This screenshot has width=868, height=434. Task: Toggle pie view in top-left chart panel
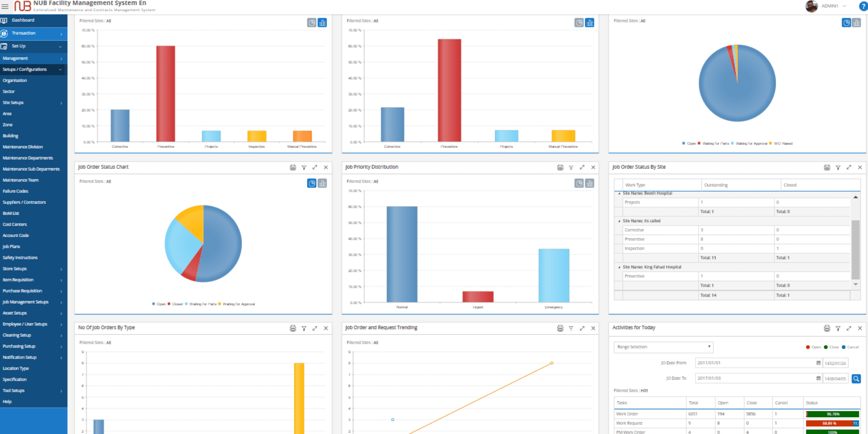click(312, 23)
